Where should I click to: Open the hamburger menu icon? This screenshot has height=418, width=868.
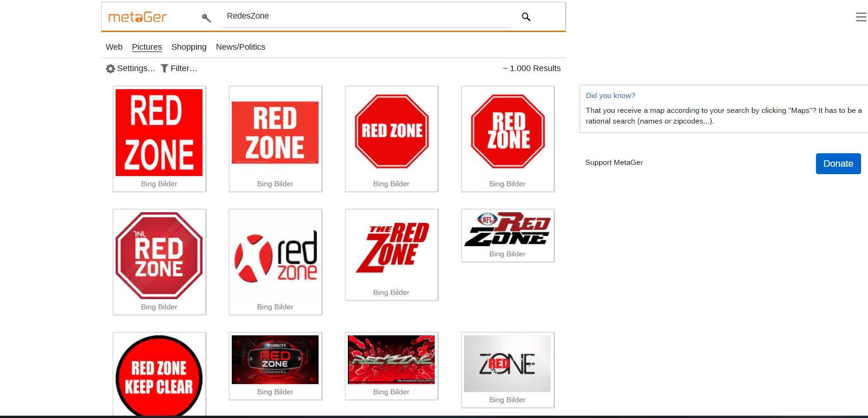coord(861,17)
